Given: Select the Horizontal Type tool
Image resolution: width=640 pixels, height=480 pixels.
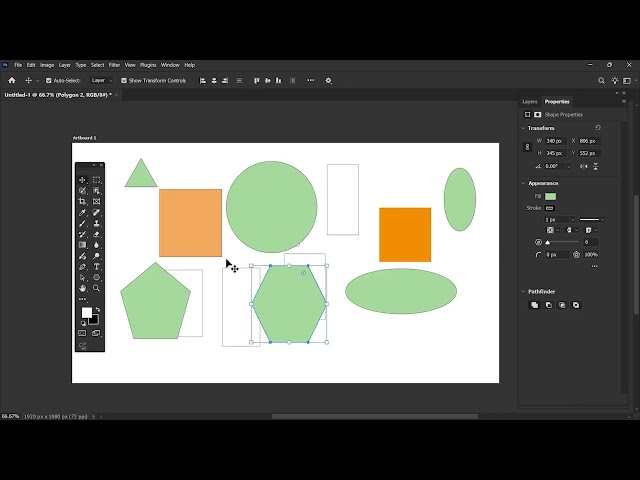Looking at the screenshot, I should 96,267.
